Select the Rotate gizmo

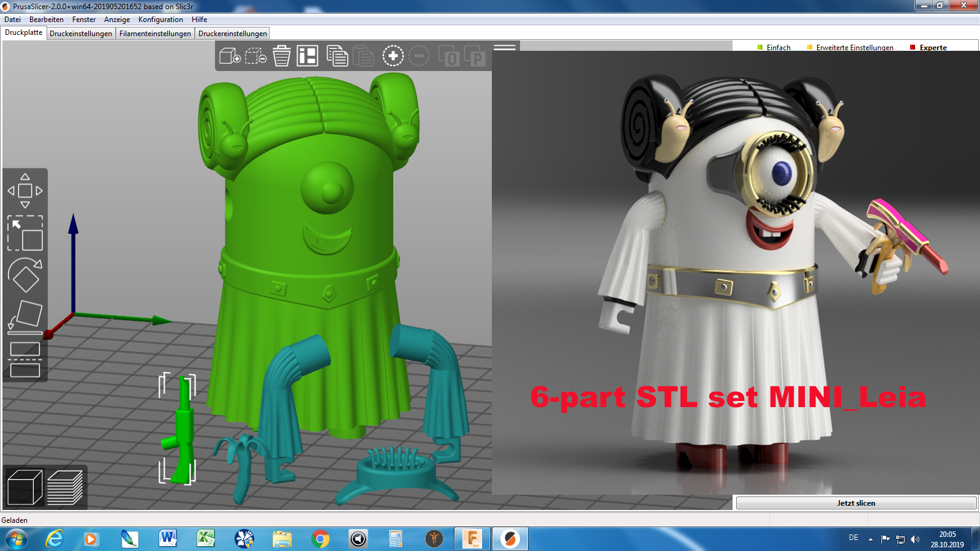[x=25, y=275]
